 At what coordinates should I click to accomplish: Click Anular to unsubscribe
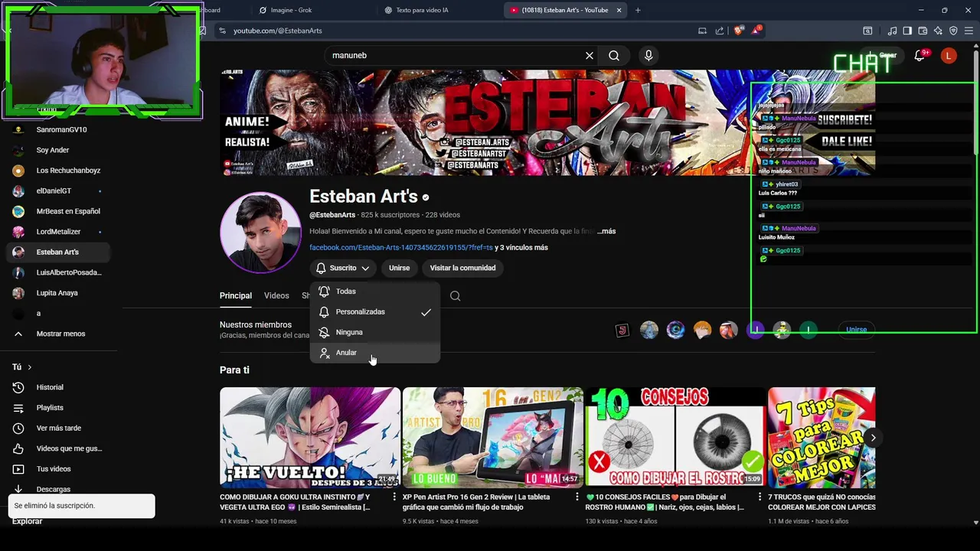click(x=375, y=353)
